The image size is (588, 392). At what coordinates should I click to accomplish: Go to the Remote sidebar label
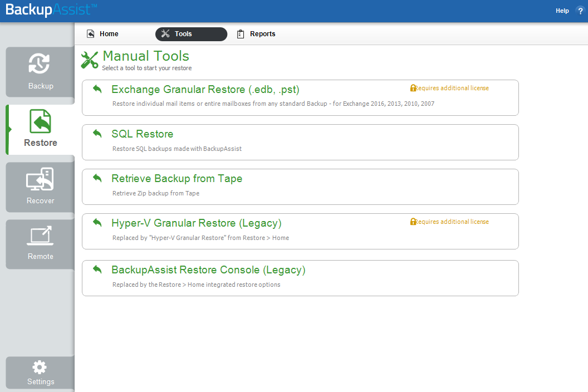pyautogui.click(x=41, y=256)
